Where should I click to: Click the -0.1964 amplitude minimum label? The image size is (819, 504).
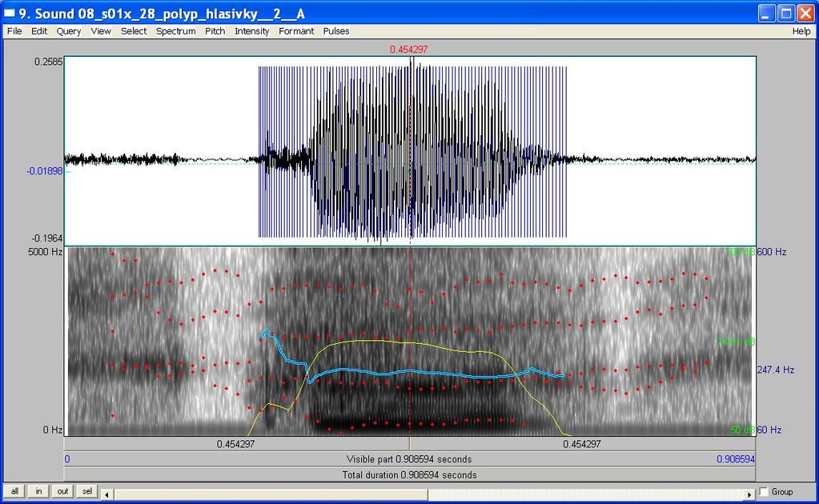pos(47,238)
